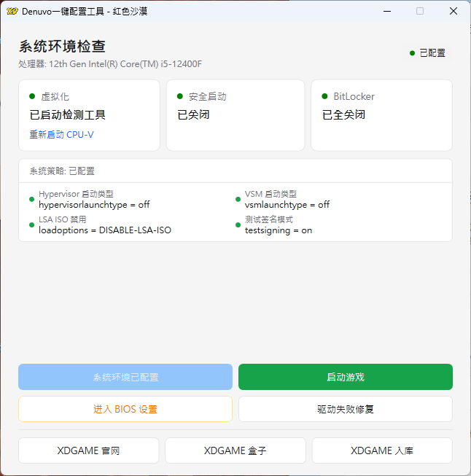
Task: Open the 重新启动 CPU-V link
Action: (61, 135)
